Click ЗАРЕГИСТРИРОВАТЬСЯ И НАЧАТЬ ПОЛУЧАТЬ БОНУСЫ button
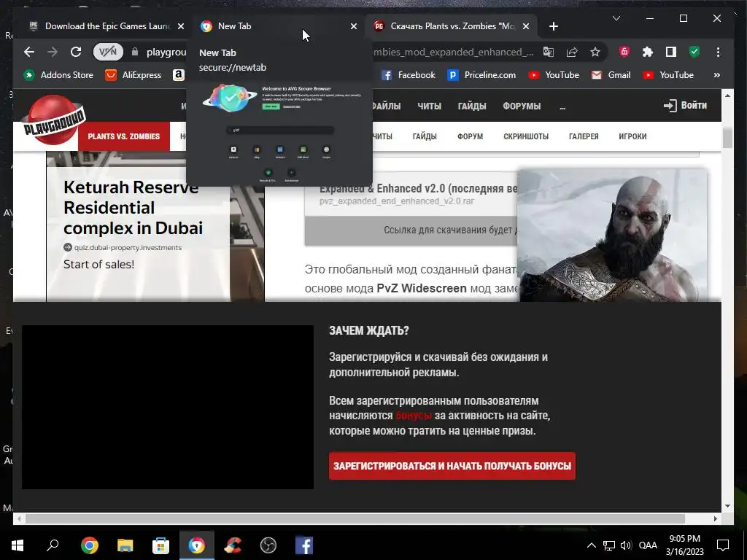The image size is (747, 560). tap(452, 466)
